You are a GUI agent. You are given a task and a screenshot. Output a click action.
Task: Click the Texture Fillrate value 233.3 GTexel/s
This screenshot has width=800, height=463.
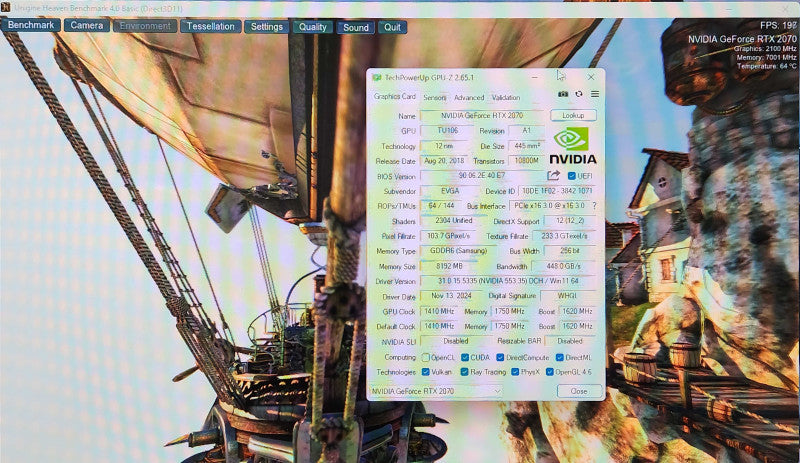point(564,236)
